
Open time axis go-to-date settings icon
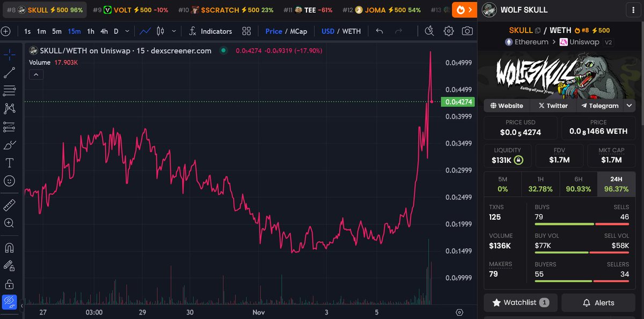coord(459,312)
